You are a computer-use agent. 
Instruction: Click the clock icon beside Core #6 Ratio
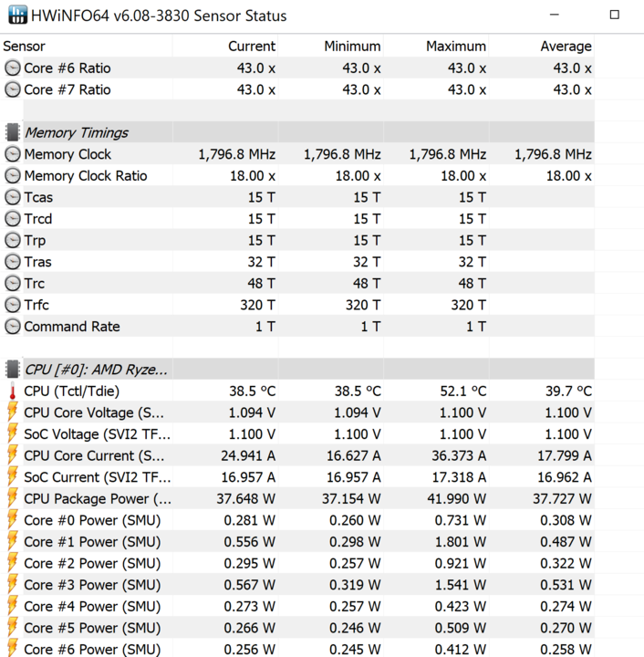click(13, 68)
